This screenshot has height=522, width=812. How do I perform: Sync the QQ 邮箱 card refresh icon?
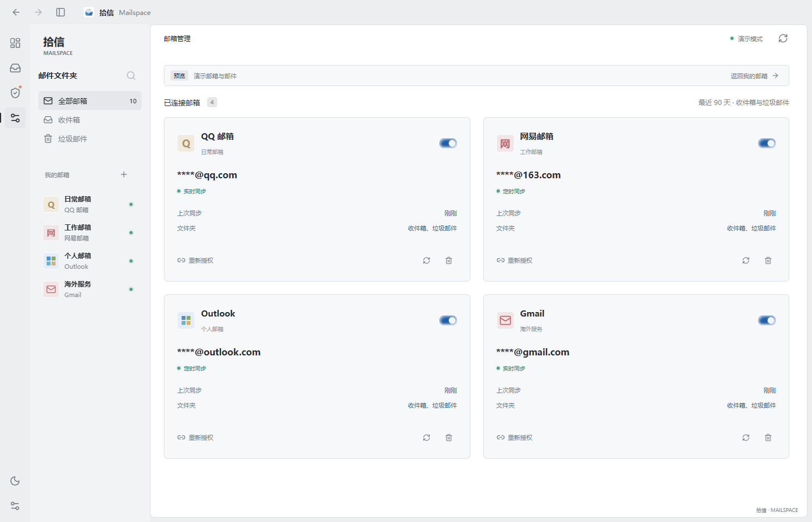[x=427, y=260]
